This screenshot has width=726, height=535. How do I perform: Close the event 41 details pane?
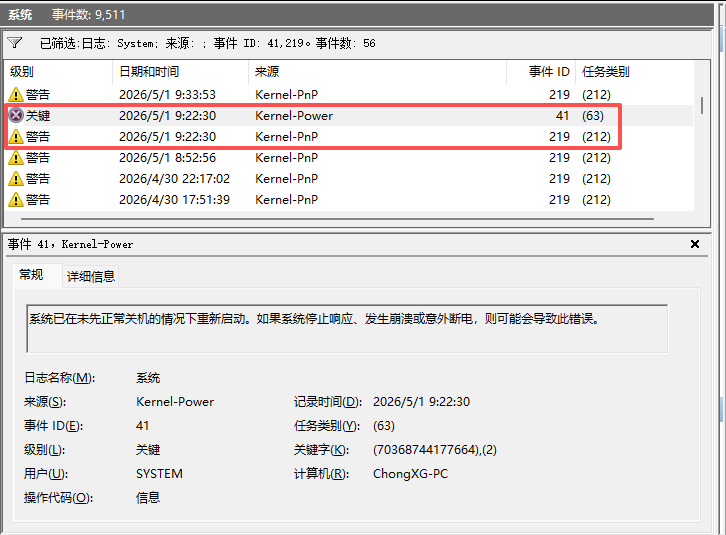click(695, 244)
